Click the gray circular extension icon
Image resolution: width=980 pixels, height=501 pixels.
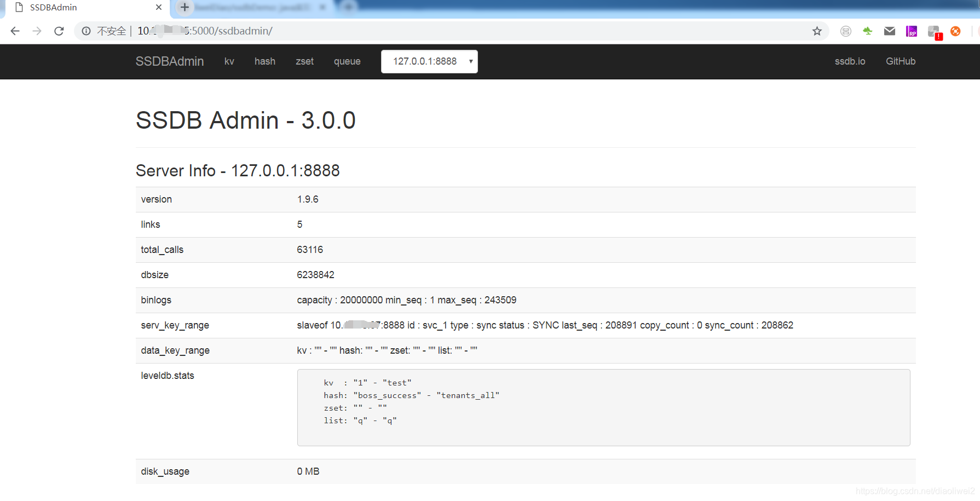pos(846,31)
